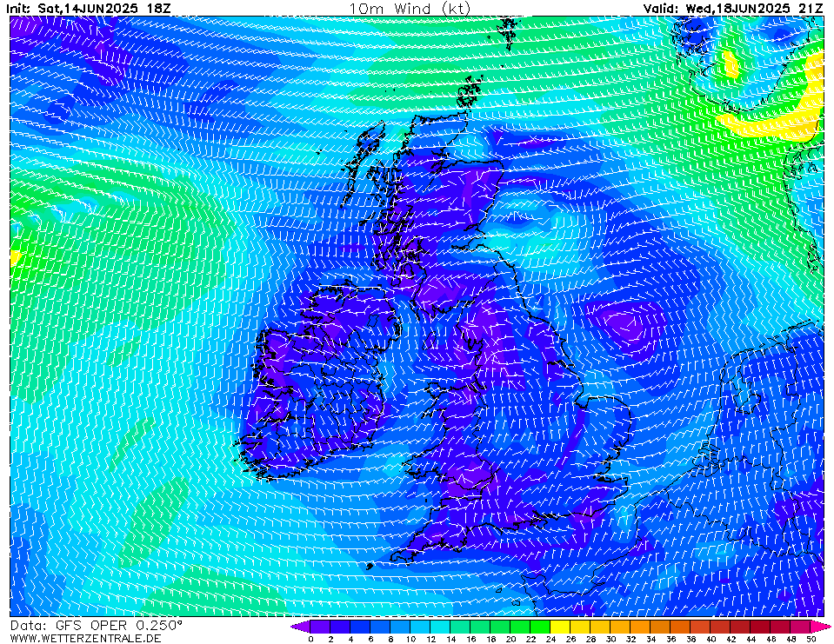
Task: Choose the red legend swatch between 40 and 42
Action: pyautogui.click(x=721, y=627)
